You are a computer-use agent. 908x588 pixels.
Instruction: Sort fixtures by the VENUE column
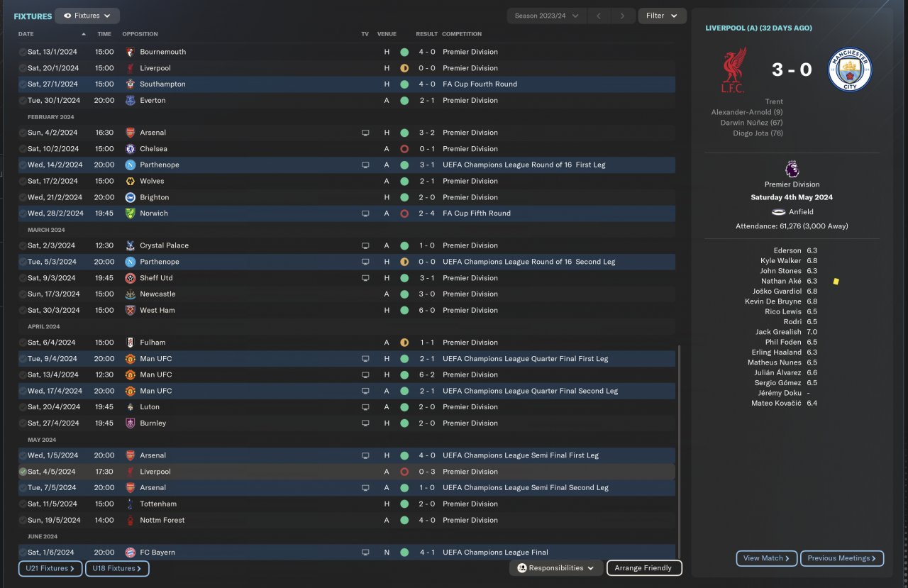coord(387,34)
